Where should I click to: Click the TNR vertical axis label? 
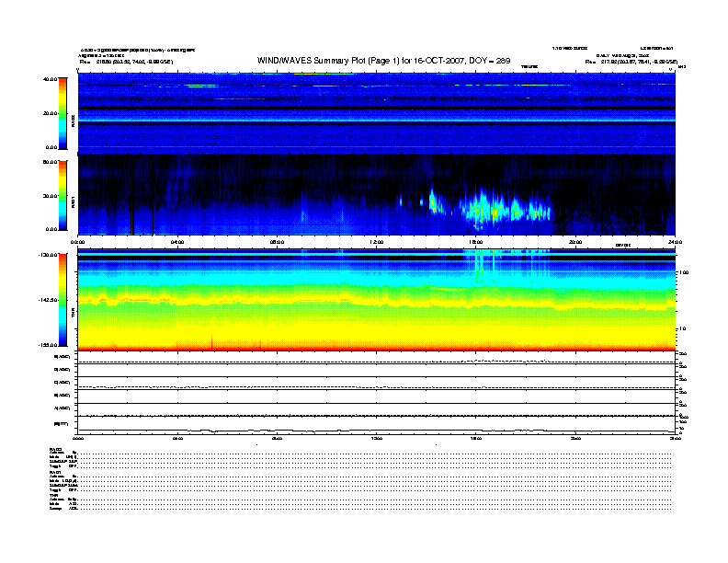(73, 314)
